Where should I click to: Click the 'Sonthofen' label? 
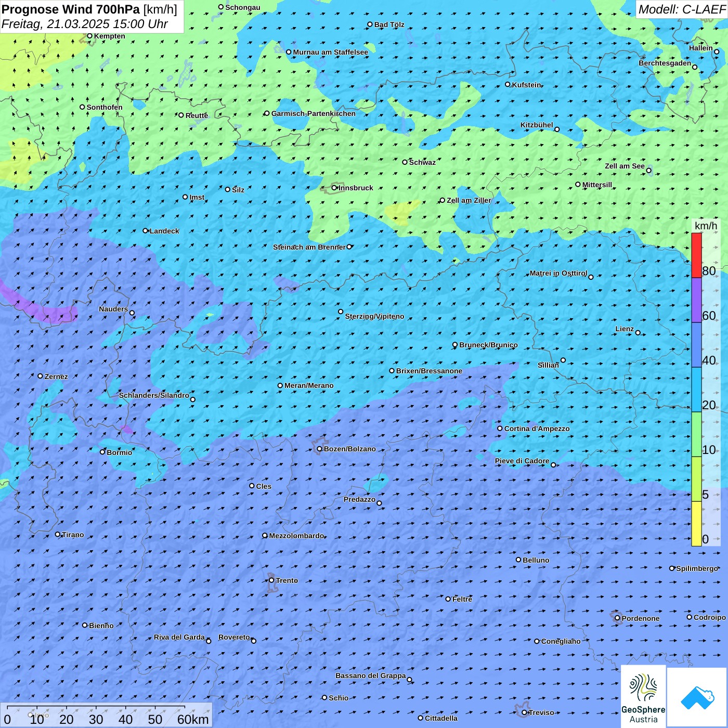[x=105, y=107]
